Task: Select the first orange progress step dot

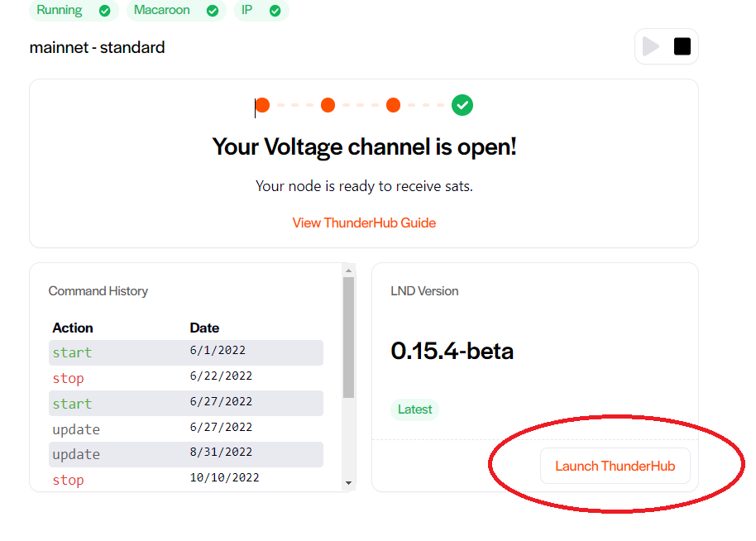Action: tap(262, 105)
